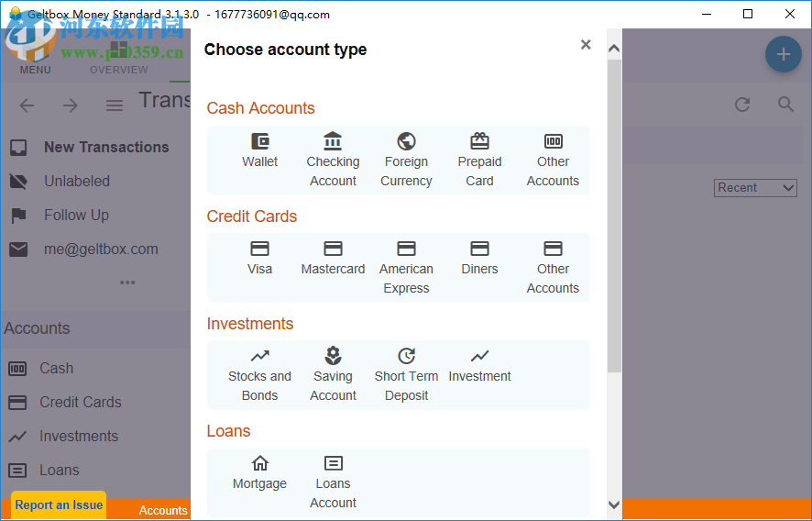Screen dimensions: 812x521
Task: Click the blue add plus button
Action: click(x=783, y=55)
